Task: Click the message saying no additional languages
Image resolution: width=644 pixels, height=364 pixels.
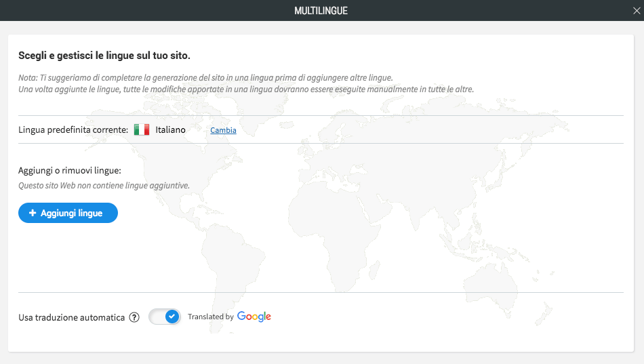Action: [x=104, y=186]
